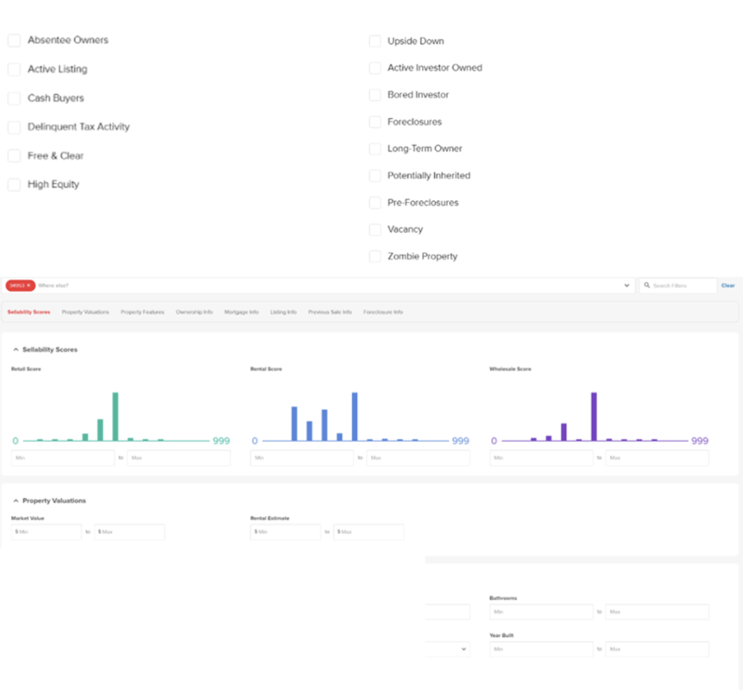The height and width of the screenshot is (700, 756).
Task: Switch to the Property Features tab
Action: (142, 312)
